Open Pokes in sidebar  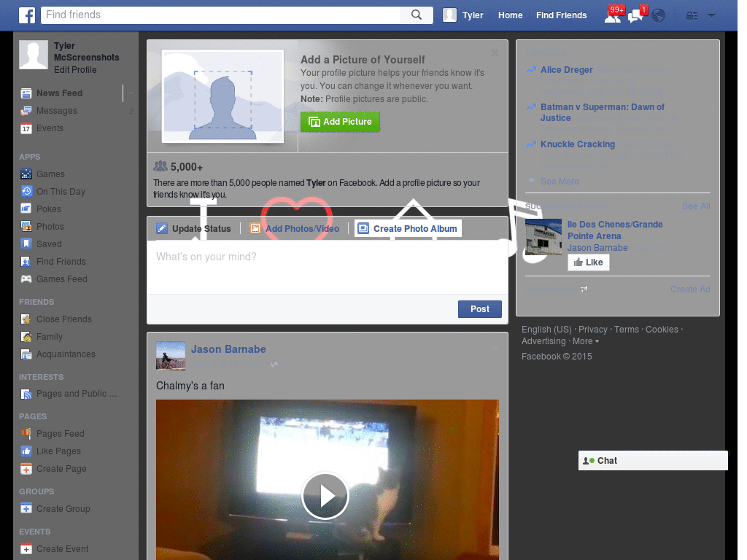(49, 209)
